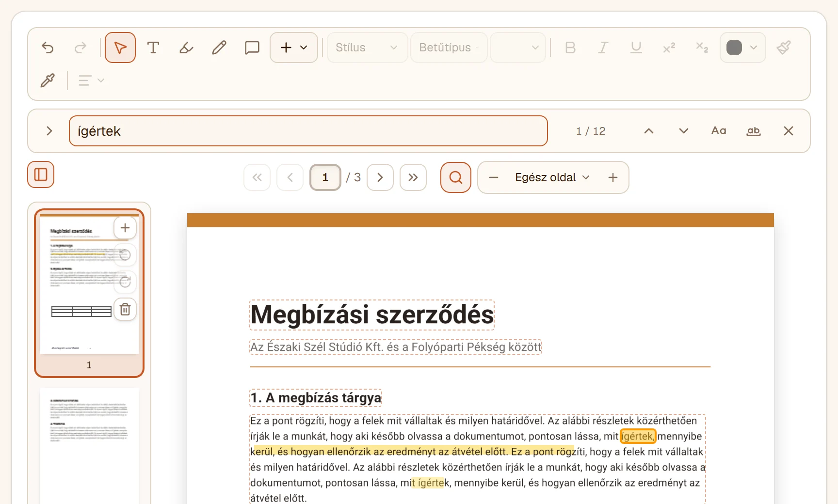Viewport: 838px width, 504px height.
Task: Expand the replace options chevron
Action: (x=49, y=131)
